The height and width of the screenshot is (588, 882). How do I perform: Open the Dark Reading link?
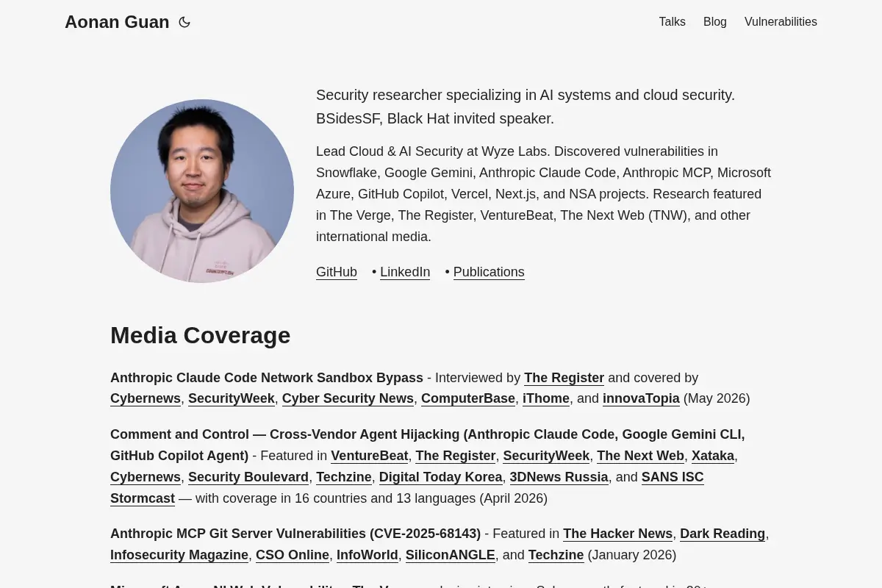(x=723, y=534)
